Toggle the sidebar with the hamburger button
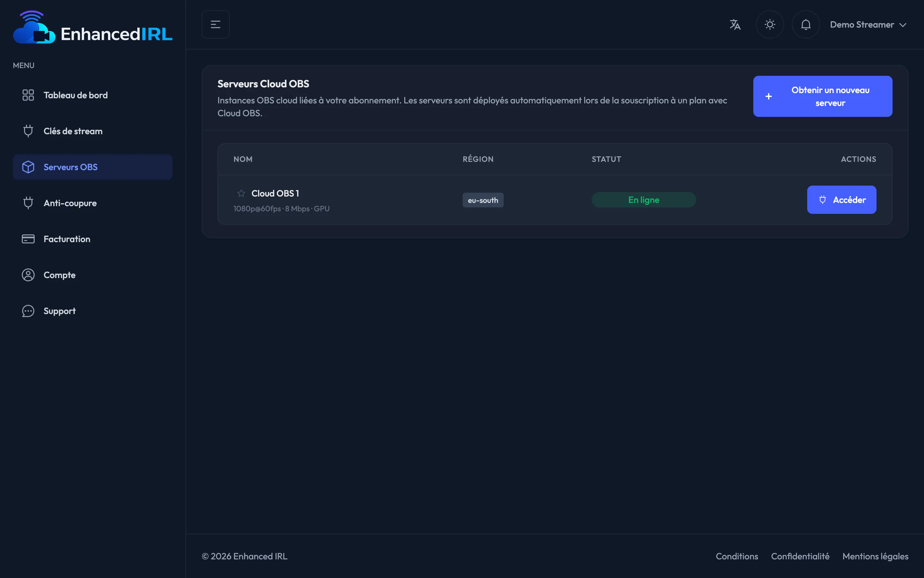The width and height of the screenshot is (924, 578). point(215,24)
